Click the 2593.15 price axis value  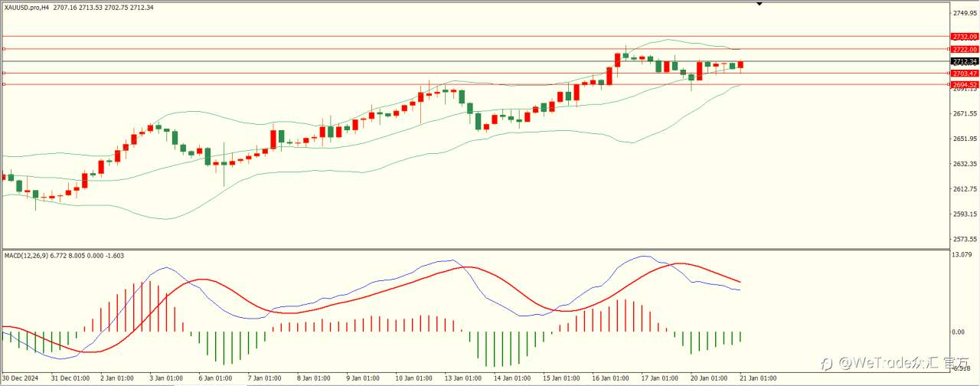965,214
